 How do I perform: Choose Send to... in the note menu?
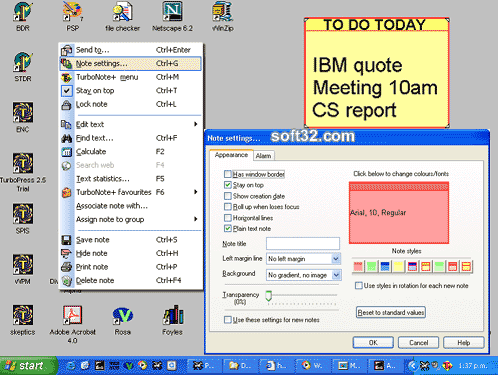pos(131,50)
